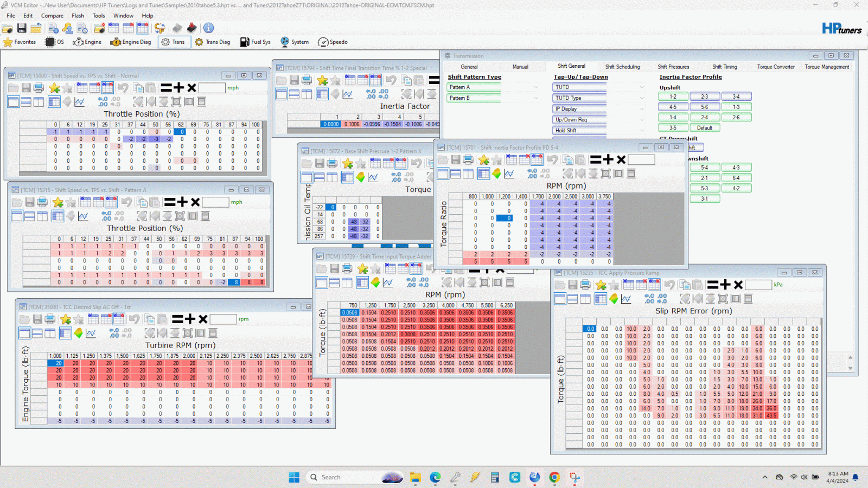Open the Tools menu

point(99,16)
